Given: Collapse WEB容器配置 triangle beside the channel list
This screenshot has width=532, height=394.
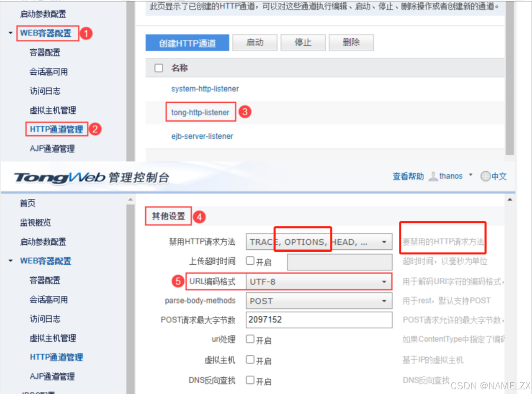Looking at the screenshot, I should coord(11,33).
